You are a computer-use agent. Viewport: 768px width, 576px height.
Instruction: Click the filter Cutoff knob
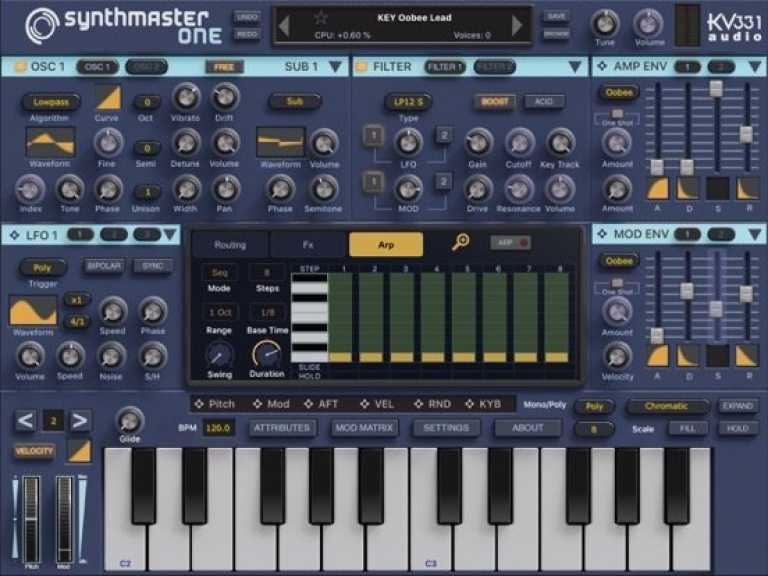point(519,143)
